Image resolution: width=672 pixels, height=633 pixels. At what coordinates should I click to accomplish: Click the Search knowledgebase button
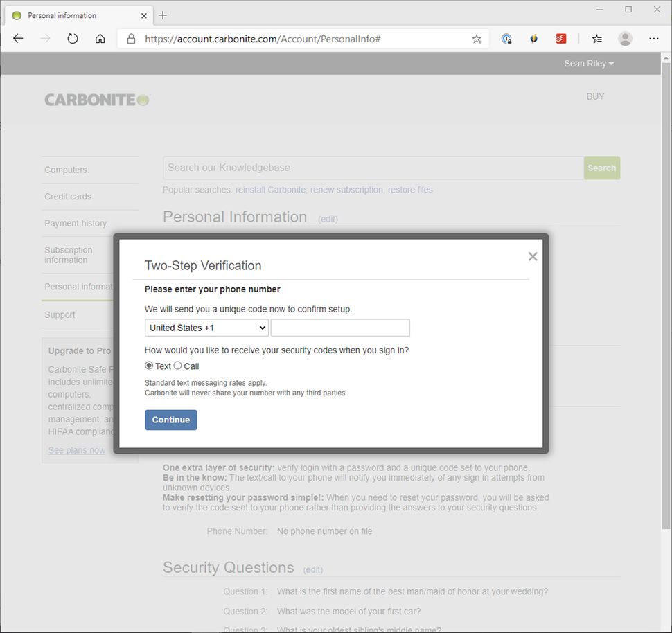point(601,168)
